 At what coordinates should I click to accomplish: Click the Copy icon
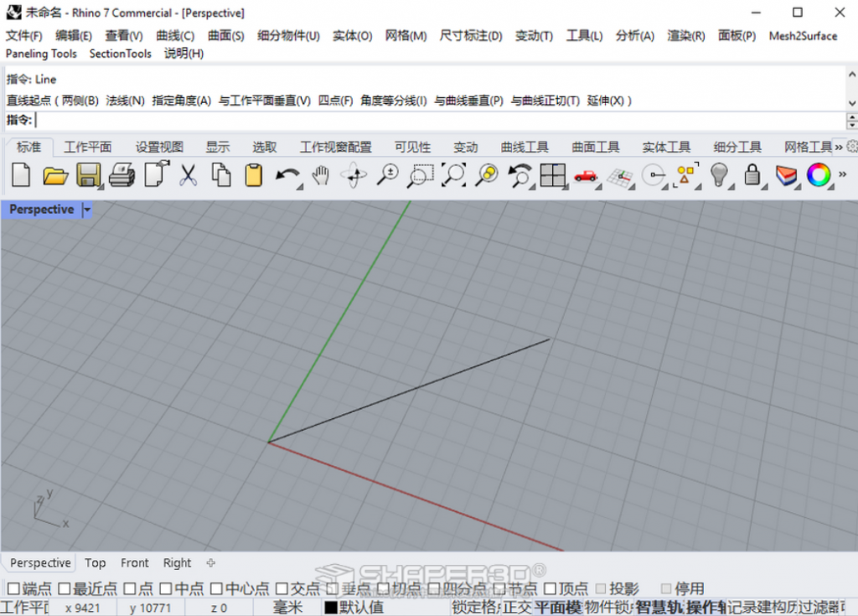[x=221, y=175]
